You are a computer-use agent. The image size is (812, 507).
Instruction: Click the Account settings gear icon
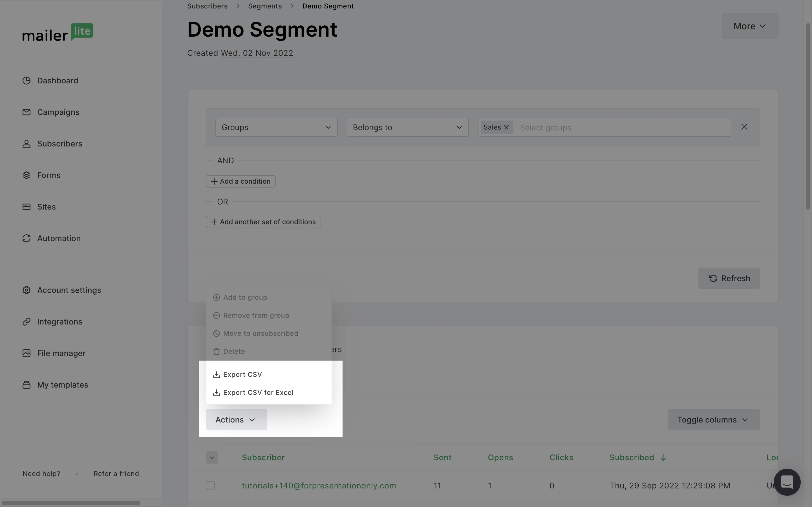point(27,290)
